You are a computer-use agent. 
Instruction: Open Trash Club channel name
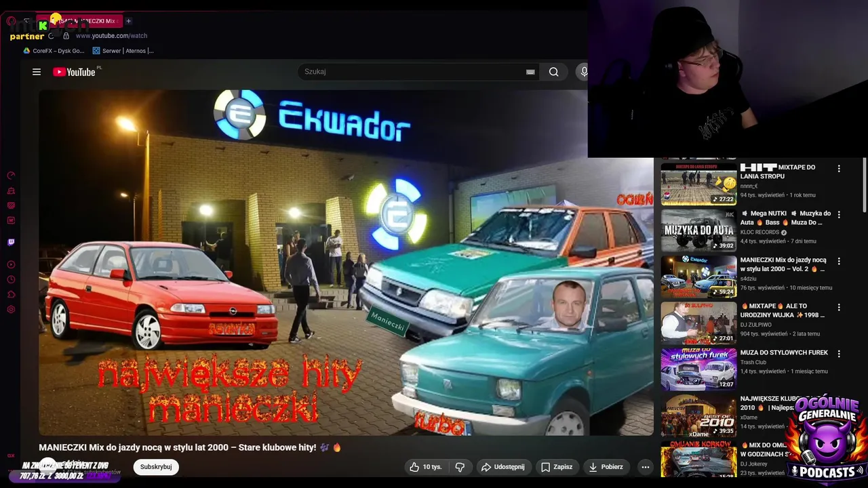[x=753, y=362]
